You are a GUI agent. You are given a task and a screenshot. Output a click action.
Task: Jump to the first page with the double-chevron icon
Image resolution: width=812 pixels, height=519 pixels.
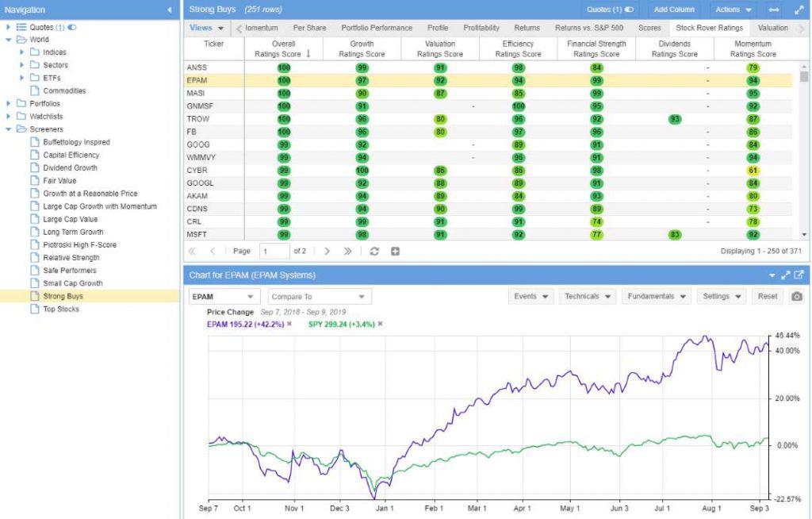[192, 251]
